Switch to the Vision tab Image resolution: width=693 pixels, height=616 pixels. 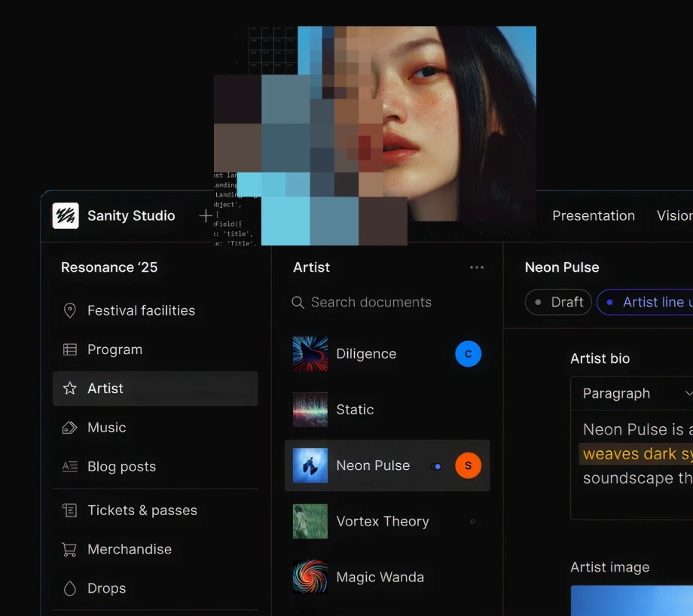(x=674, y=215)
